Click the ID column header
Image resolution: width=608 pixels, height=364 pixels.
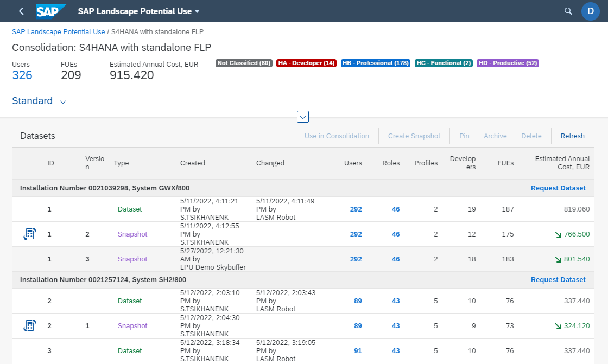point(51,163)
